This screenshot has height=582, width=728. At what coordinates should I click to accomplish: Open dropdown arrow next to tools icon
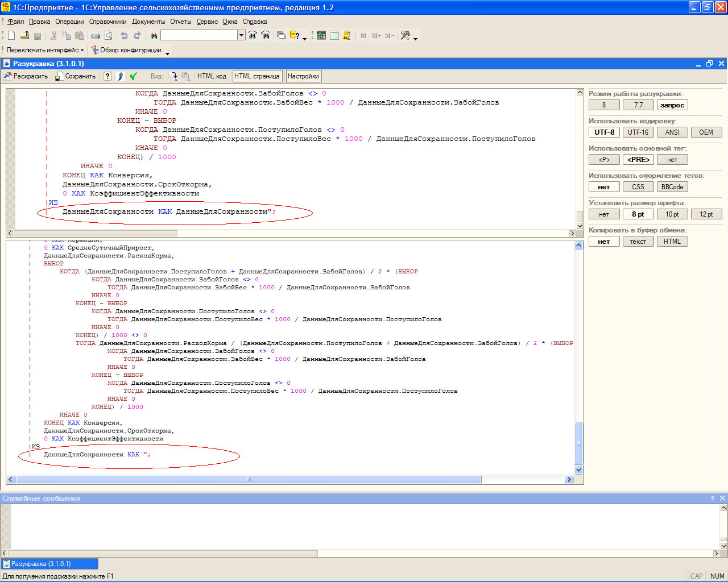point(416,38)
